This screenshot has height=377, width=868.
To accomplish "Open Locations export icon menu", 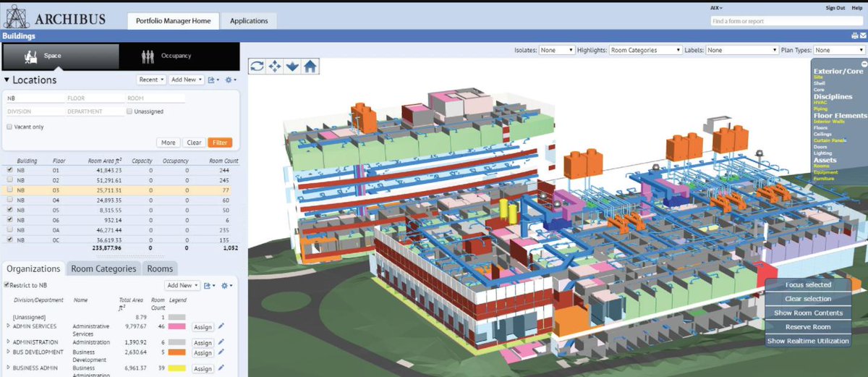I will pyautogui.click(x=213, y=80).
